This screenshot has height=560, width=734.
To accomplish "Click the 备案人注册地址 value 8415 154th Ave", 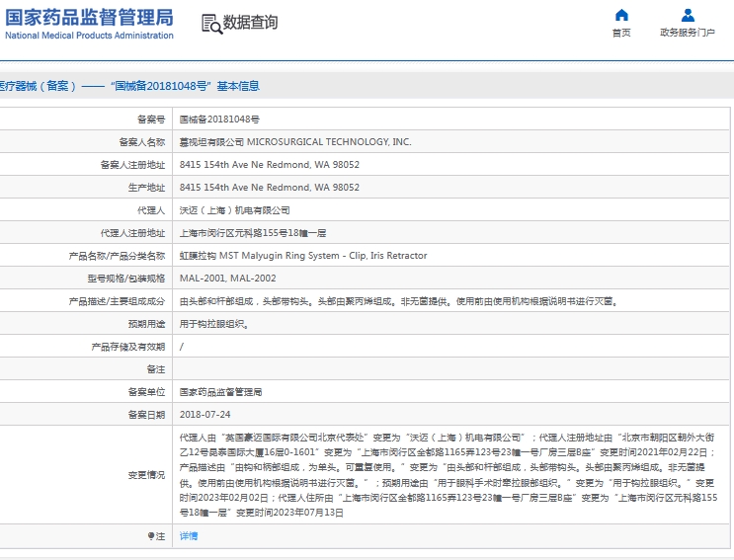I will click(x=270, y=165).
